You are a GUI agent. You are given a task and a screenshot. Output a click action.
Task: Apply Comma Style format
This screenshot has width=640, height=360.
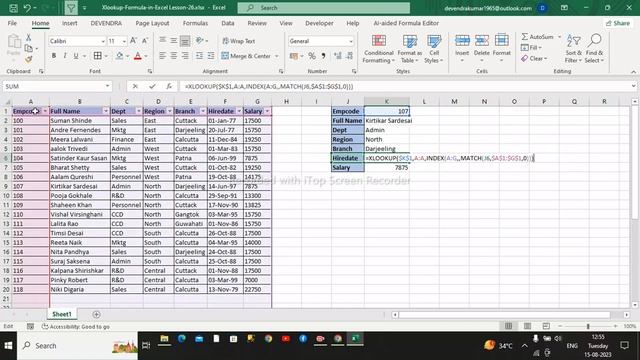[x=323, y=56]
